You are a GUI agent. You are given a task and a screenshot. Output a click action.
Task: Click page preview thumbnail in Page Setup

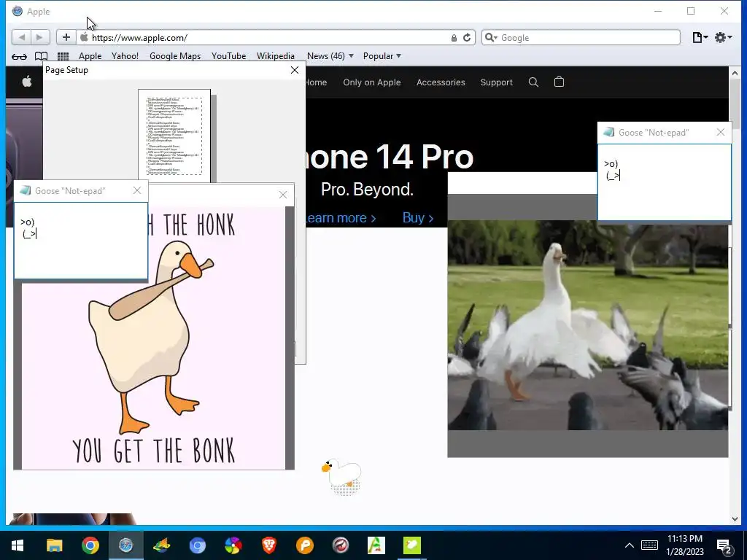coord(174,136)
